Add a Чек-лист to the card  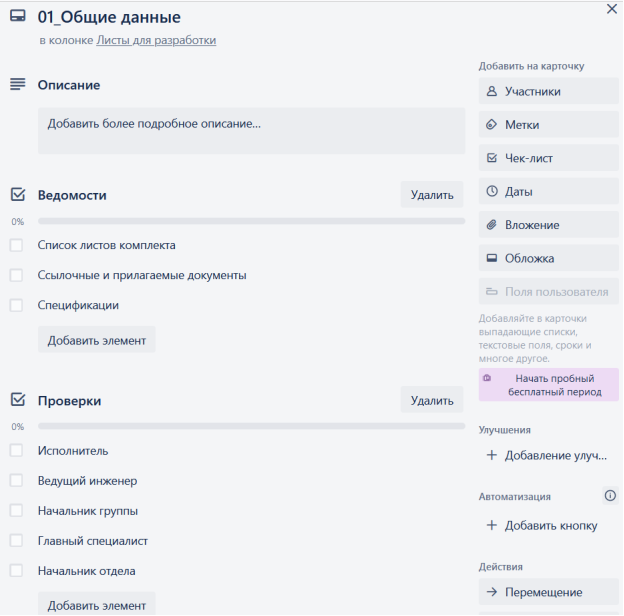tap(548, 158)
